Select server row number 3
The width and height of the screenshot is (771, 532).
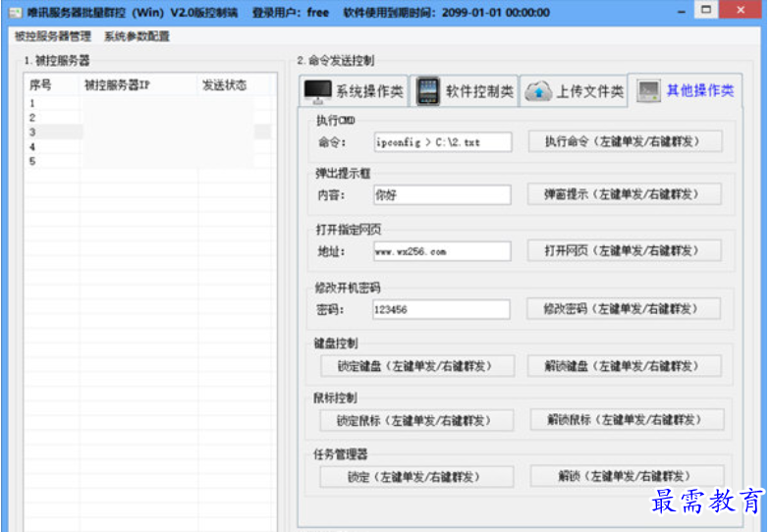[x=148, y=132]
